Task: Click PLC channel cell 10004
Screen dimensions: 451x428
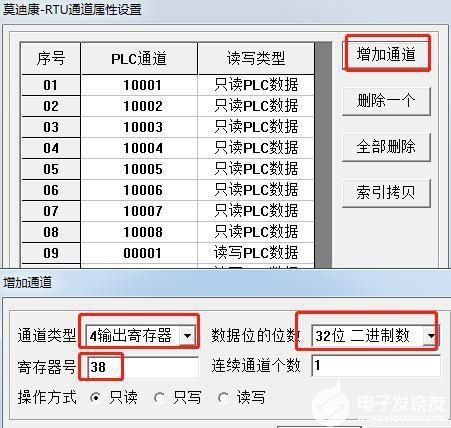Action: point(139,148)
